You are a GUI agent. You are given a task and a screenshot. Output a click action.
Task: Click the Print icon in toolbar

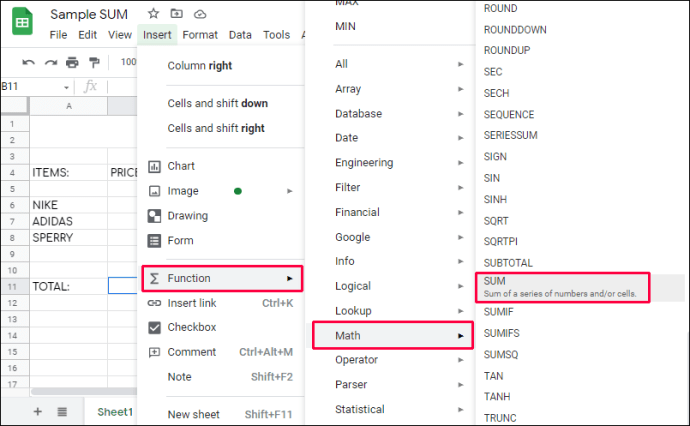tap(72, 62)
